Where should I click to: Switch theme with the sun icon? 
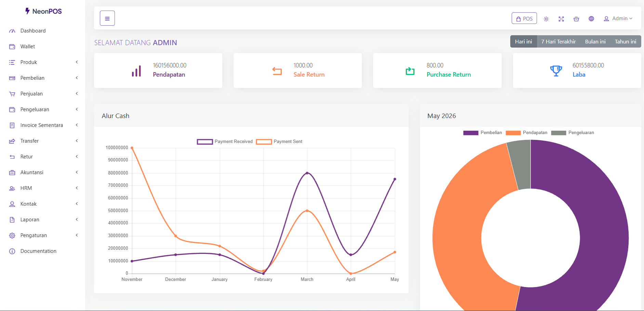click(546, 19)
